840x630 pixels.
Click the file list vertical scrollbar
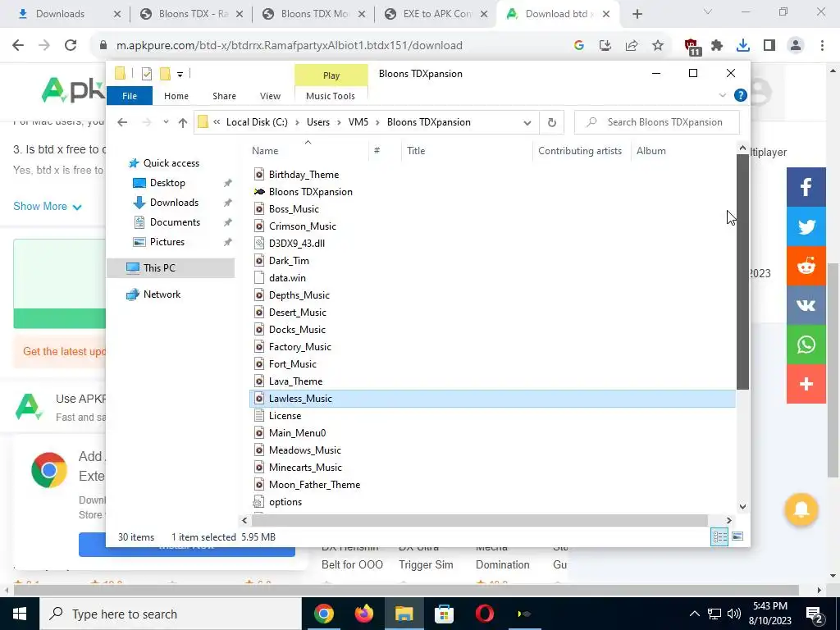click(742, 272)
